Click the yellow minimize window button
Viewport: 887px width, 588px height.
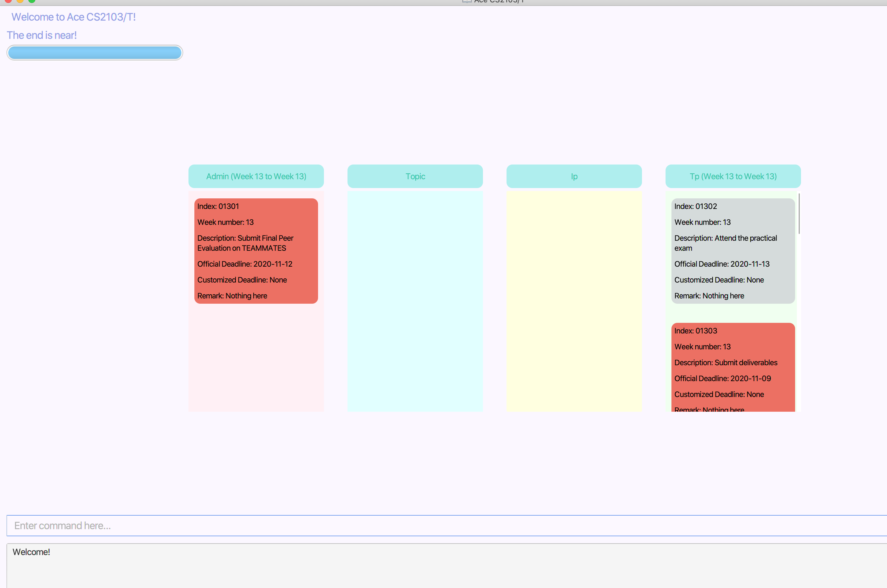(20, 1)
